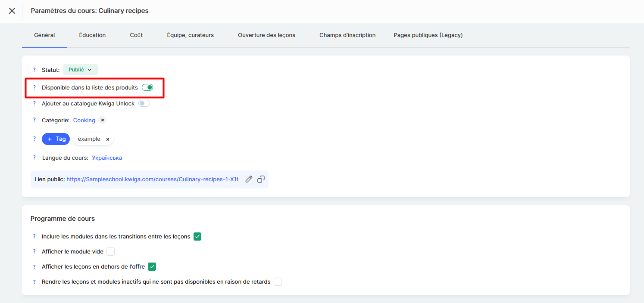Click help icon next to Statut
The height and width of the screenshot is (303, 644).
34,70
